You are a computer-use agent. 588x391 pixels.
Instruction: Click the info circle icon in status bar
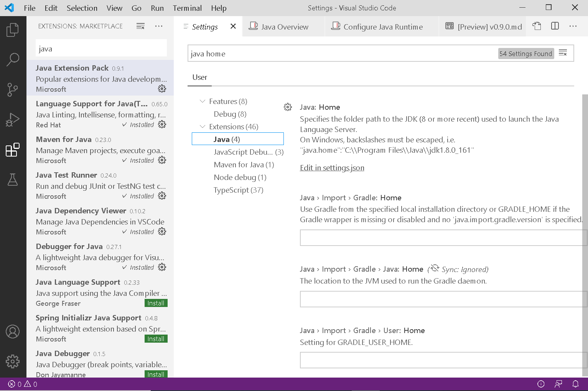pos(541,384)
